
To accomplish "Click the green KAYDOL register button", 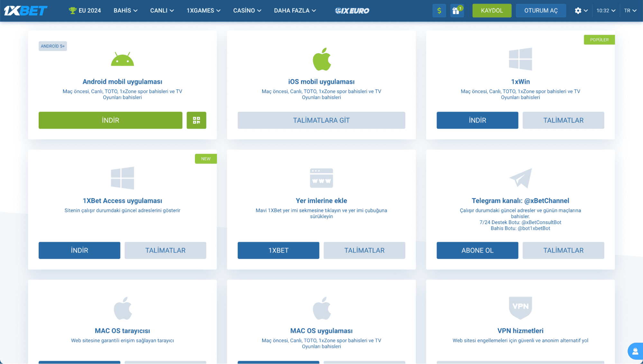I will (x=491, y=11).
